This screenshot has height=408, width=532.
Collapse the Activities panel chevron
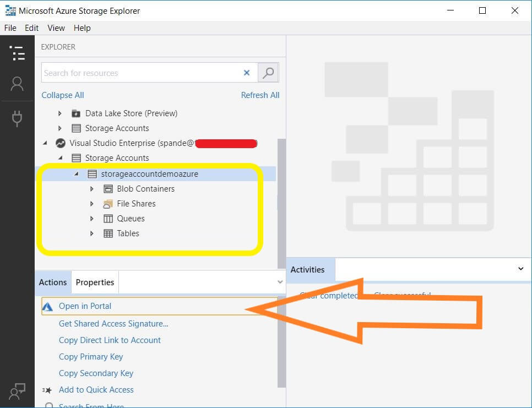coord(521,269)
